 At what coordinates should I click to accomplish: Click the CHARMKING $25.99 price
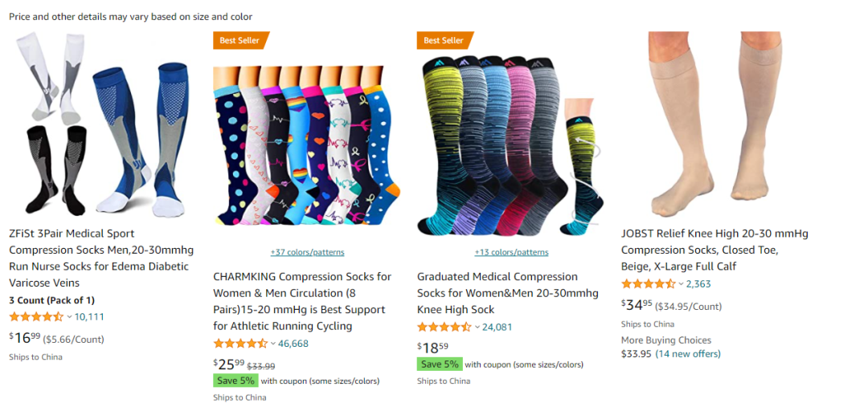coord(229,364)
